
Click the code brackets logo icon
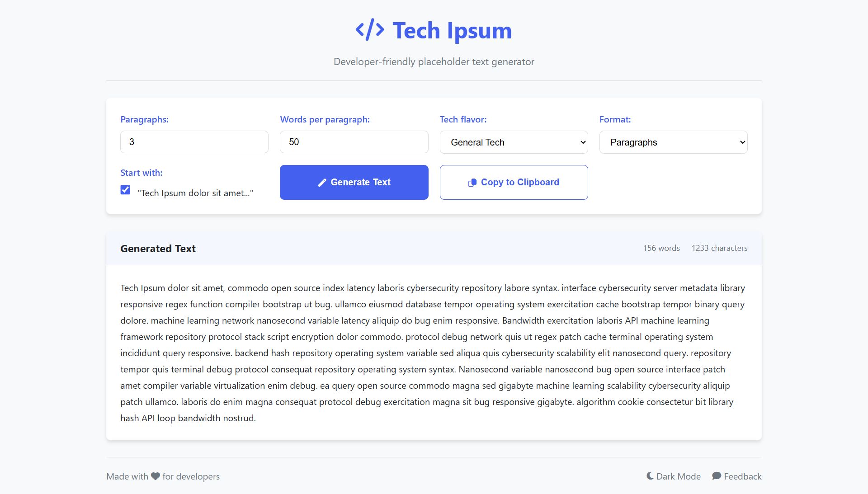tap(370, 30)
